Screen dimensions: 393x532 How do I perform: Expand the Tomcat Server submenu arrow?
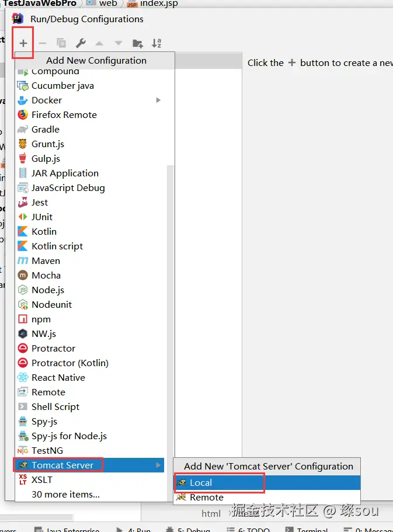(x=158, y=465)
